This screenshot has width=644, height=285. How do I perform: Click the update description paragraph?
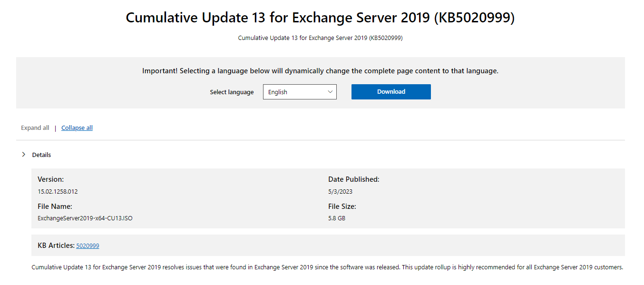[x=327, y=267]
